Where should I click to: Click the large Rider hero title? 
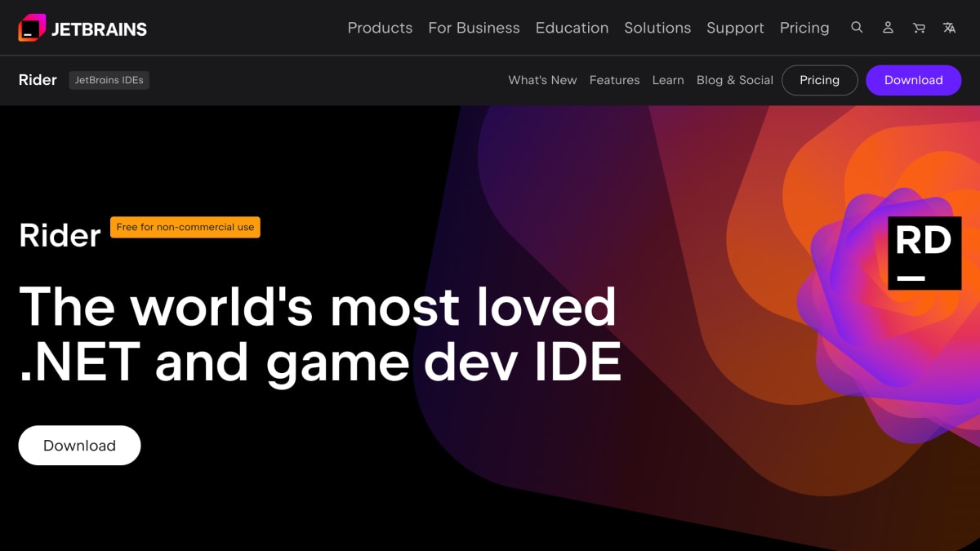tap(60, 236)
